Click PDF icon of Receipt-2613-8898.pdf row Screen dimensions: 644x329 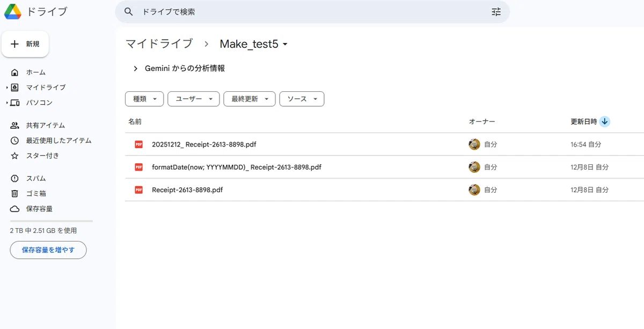click(x=139, y=189)
